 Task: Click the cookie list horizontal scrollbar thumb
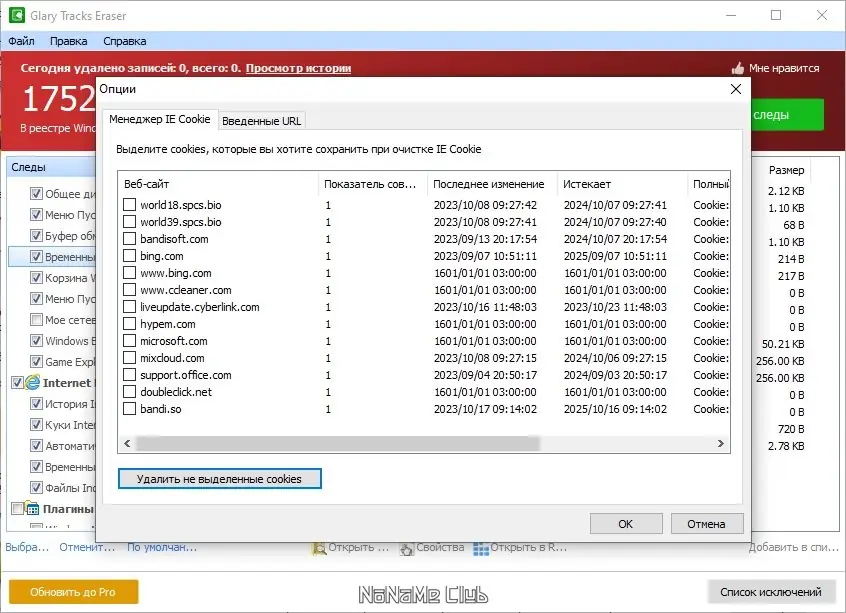[338, 444]
